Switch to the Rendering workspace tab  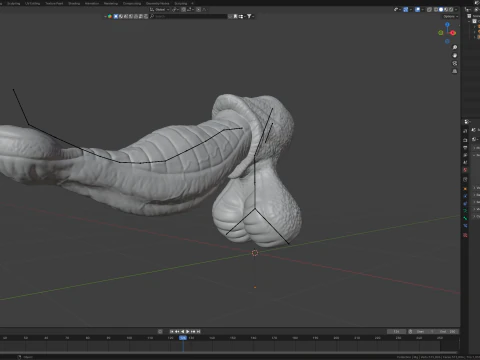[111, 3]
